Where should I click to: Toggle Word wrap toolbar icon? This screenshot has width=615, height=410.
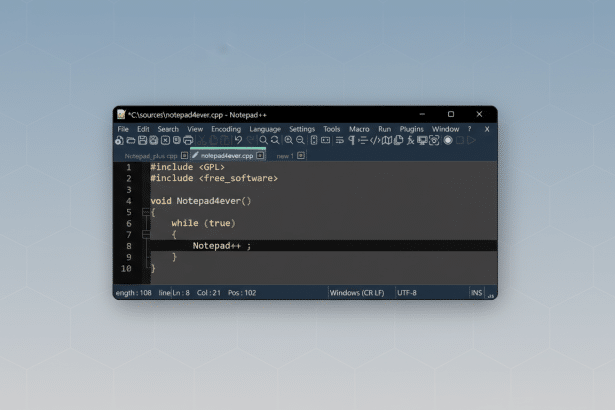coord(340,140)
